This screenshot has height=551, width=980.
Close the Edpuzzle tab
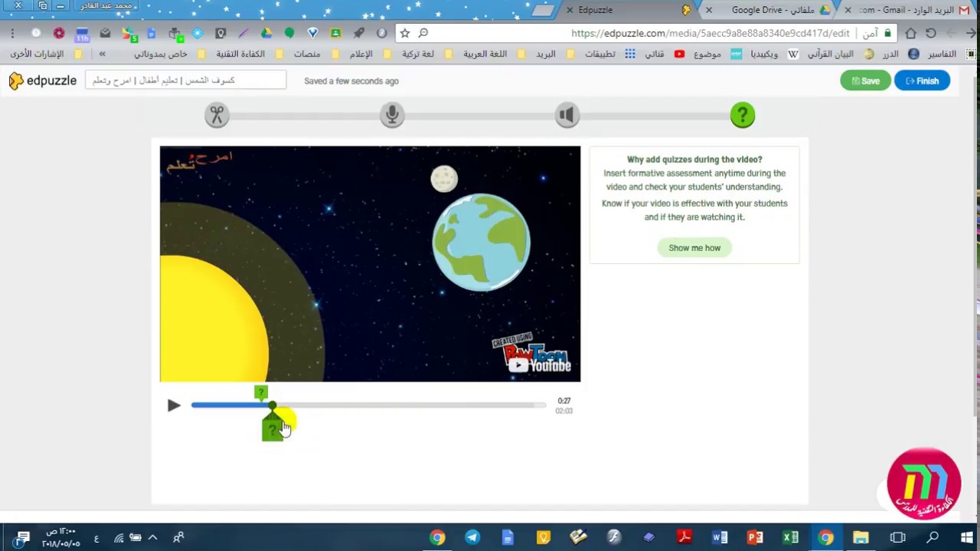coord(570,10)
